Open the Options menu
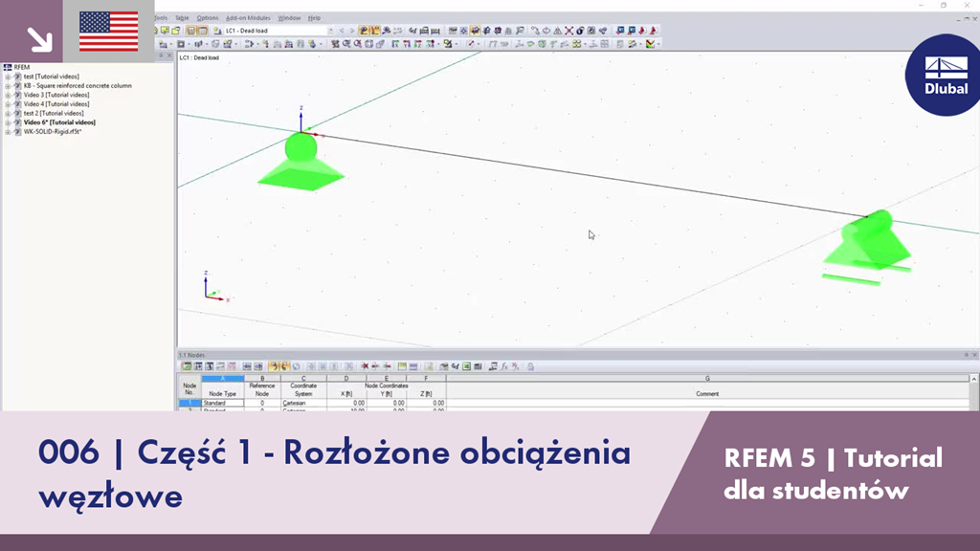Screen dimensions: 980x551 pyautogui.click(x=208, y=18)
